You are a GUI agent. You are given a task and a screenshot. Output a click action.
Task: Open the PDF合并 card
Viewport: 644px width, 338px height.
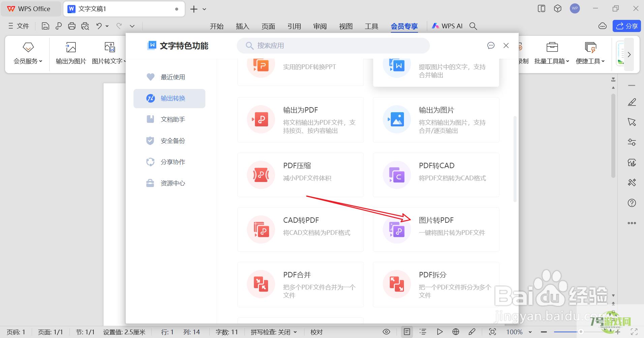(x=300, y=284)
